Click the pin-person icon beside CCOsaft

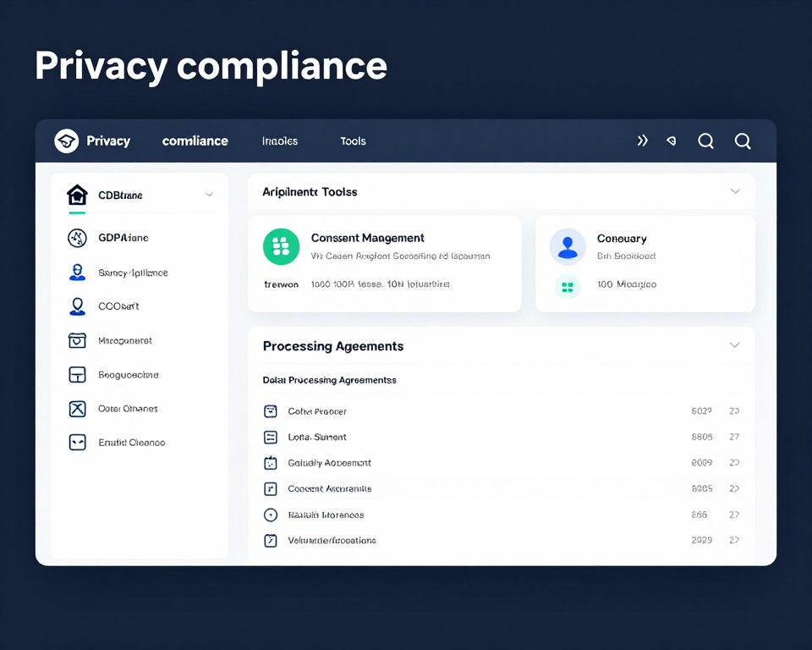pyautogui.click(x=77, y=306)
